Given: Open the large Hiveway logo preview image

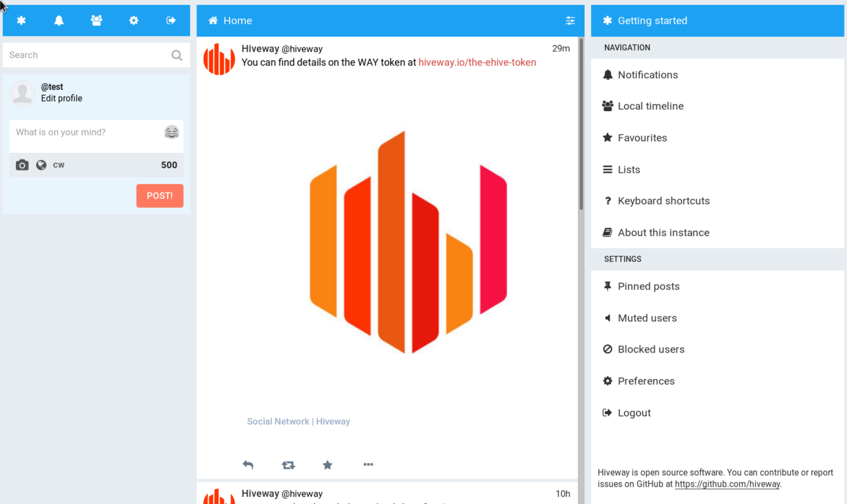Looking at the screenshot, I should 408,242.
